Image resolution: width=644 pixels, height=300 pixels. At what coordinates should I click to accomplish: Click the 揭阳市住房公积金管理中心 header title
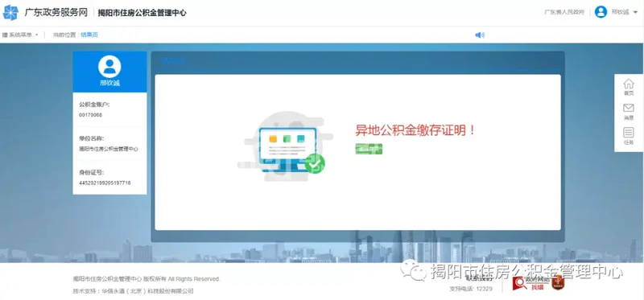tap(142, 13)
